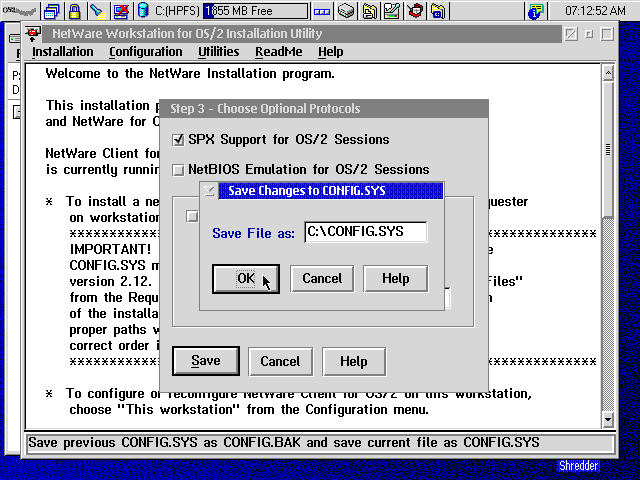Click the Step 3 Choose Optional Protocols title bar
Viewport: 640px width, 480px height.
click(x=323, y=109)
